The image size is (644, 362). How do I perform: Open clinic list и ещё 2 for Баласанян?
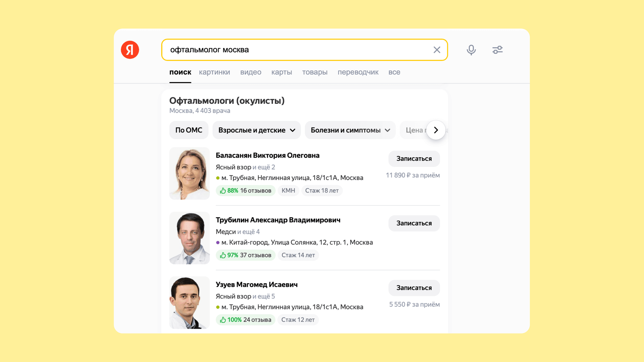(264, 167)
